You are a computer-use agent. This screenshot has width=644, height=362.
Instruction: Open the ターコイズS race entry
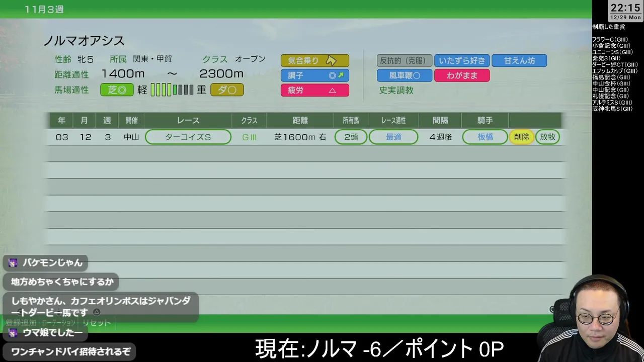coord(188,137)
